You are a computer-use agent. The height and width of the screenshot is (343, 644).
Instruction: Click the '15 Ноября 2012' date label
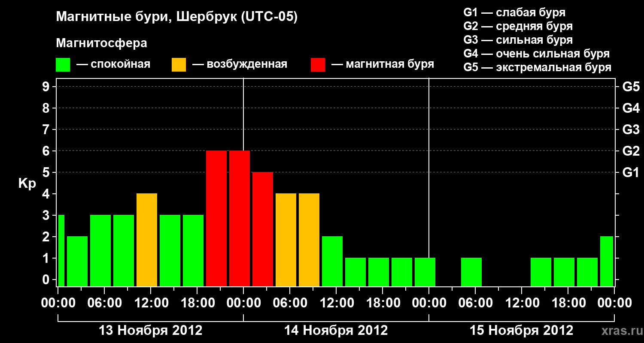pos(522,330)
